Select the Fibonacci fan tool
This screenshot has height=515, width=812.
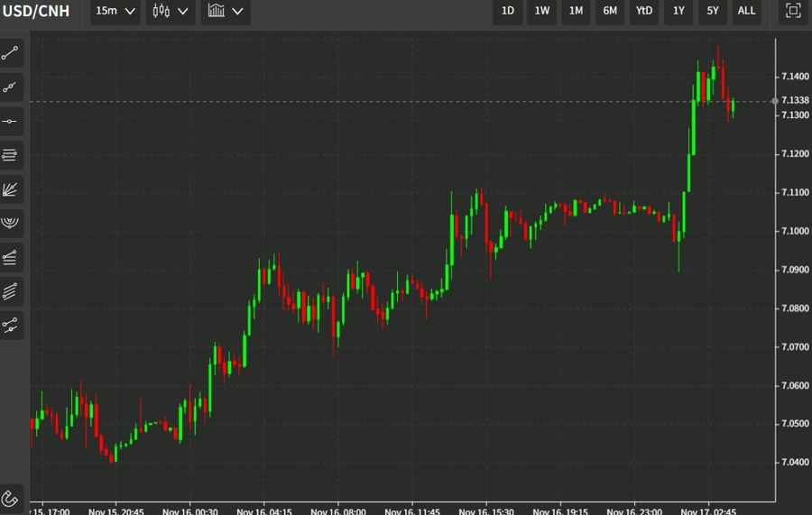[10, 189]
